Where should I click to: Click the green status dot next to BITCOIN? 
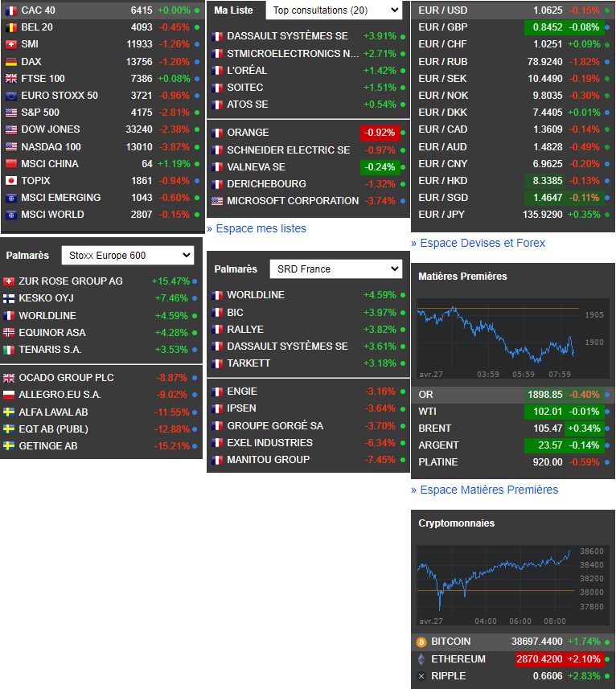click(x=607, y=642)
